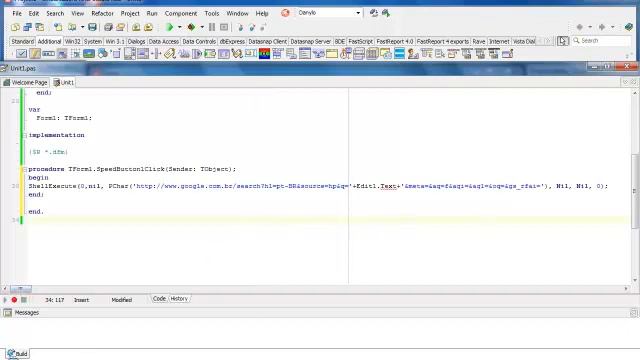Image resolution: width=640 pixels, height=360 pixels.
Task: Select the Code view tab
Action: pos(159,299)
